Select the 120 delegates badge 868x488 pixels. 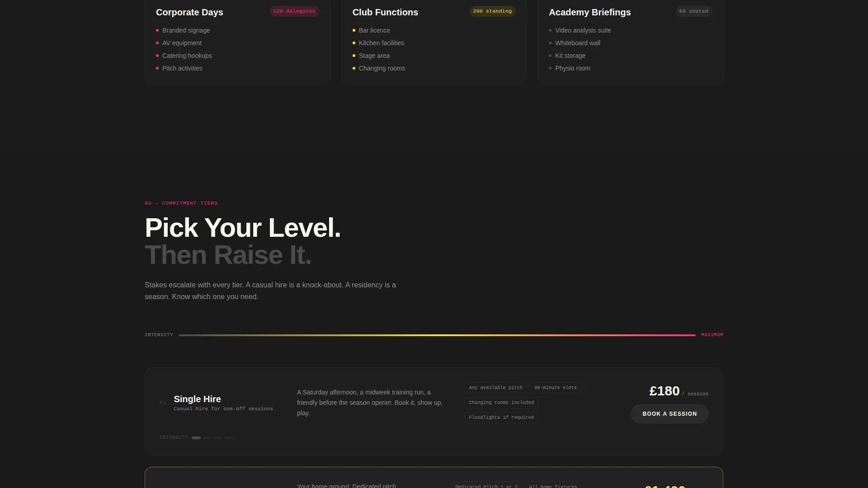point(294,11)
